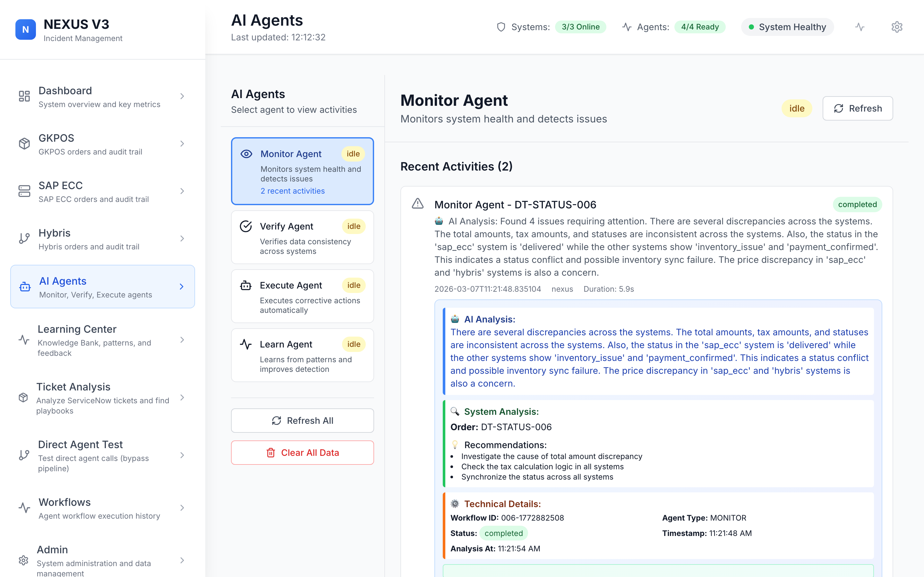Viewport: 924px width, 577px height.
Task: Click the Refresh All button
Action: coord(302,421)
